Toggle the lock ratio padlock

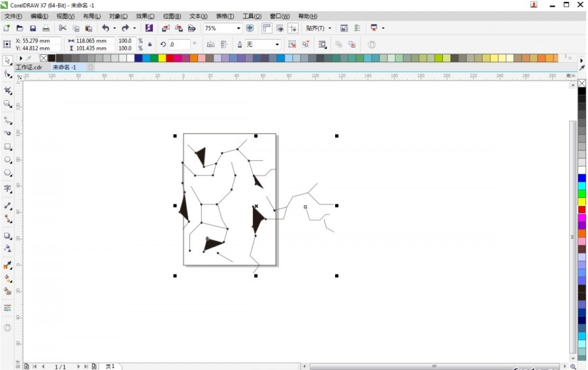150,44
